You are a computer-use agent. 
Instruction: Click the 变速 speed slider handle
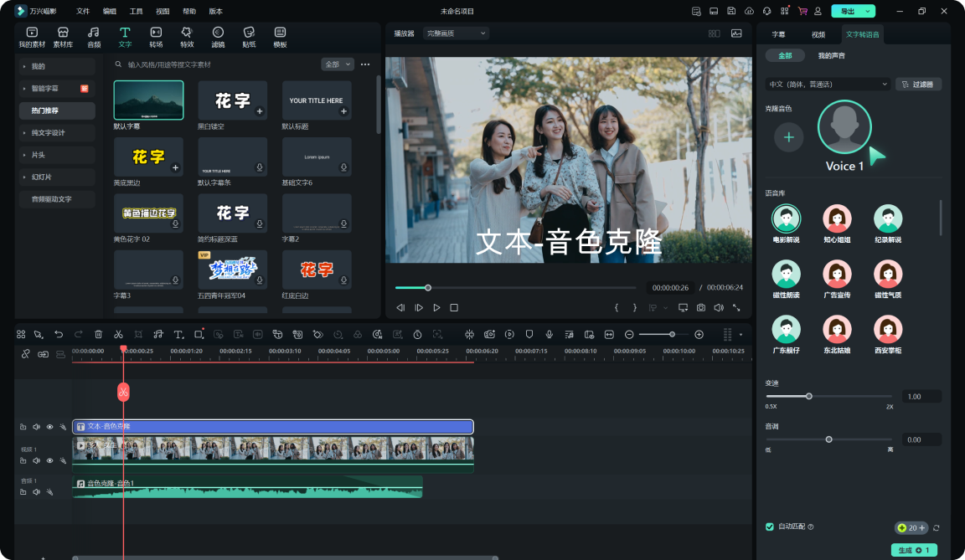coord(809,396)
